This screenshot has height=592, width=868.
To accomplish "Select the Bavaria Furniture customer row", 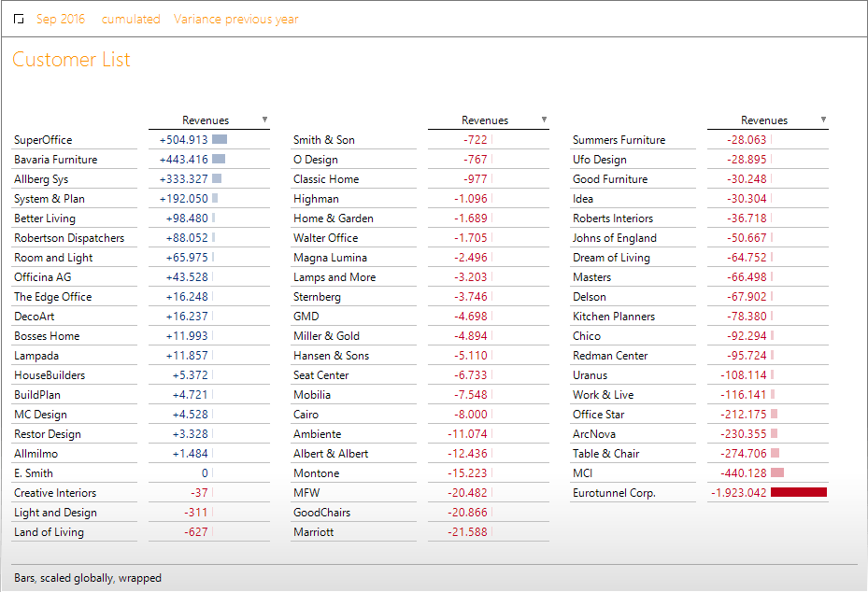I will (55, 160).
